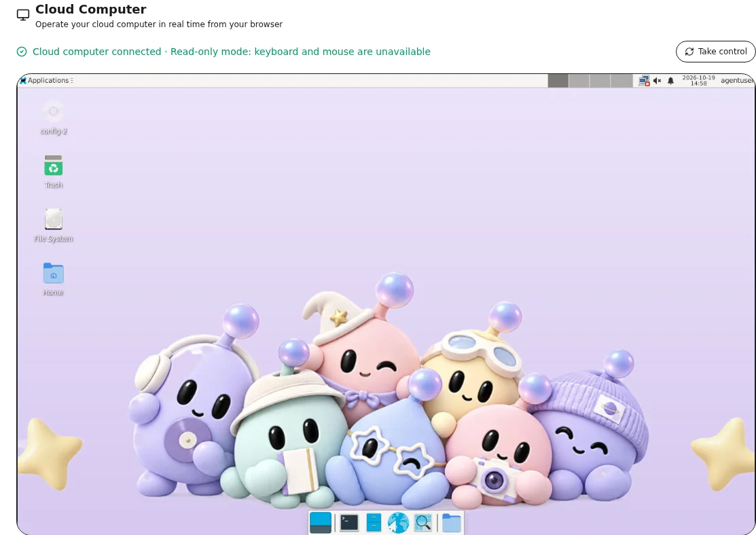Toggle the muted volume icon
The width and height of the screenshot is (756, 535).
[x=657, y=81]
